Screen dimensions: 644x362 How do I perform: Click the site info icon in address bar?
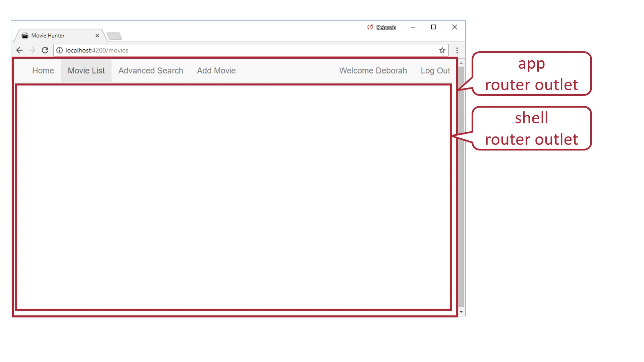(x=59, y=50)
